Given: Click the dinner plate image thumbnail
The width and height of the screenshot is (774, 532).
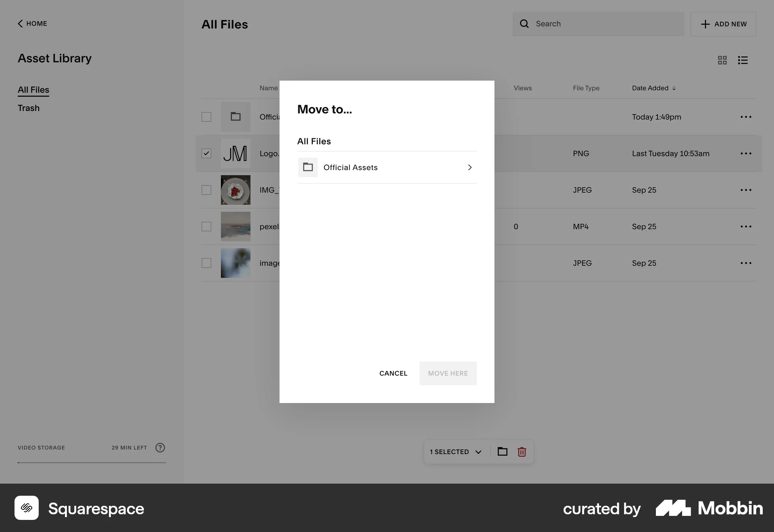Looking at the screenshot, I should pos(235,190).
